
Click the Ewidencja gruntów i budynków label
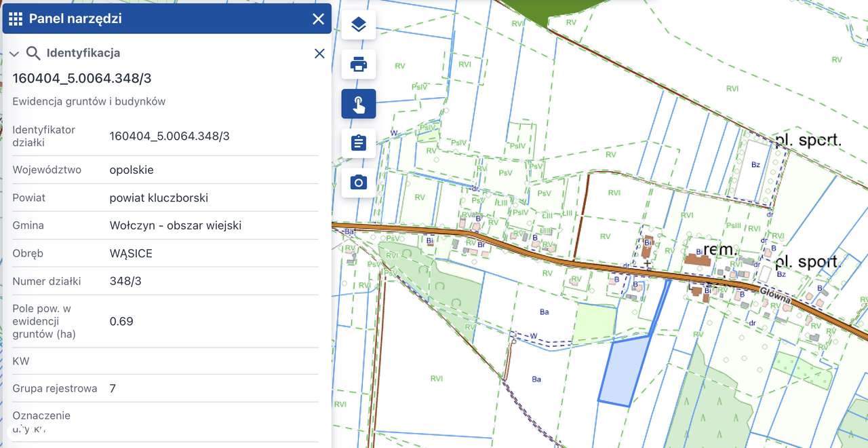click(x=89, y=101)
